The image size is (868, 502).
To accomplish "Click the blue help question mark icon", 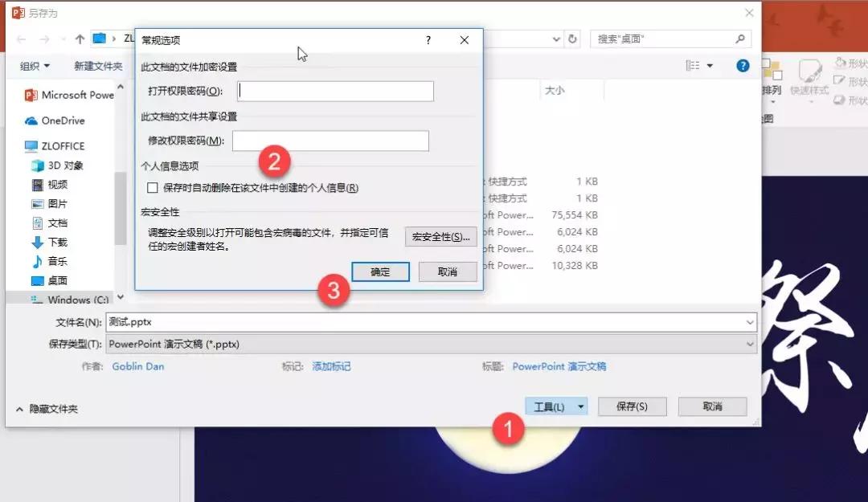I will pyautogui.click(x=742, y=66).
